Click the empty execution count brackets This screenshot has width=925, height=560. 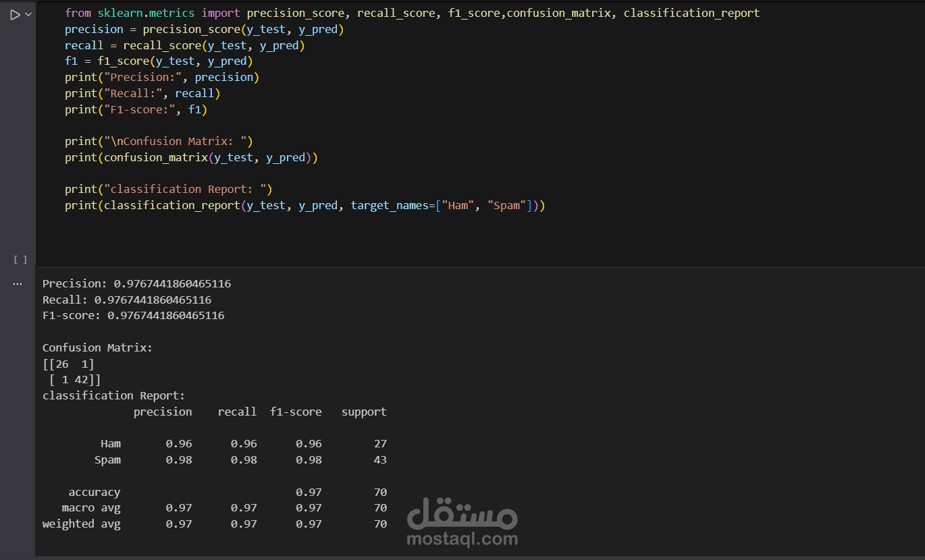coord(20,260)
